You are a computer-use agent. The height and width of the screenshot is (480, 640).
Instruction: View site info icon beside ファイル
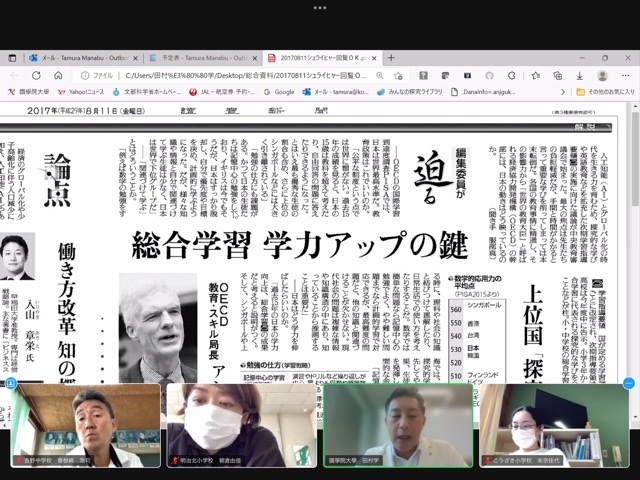point(85,76)
